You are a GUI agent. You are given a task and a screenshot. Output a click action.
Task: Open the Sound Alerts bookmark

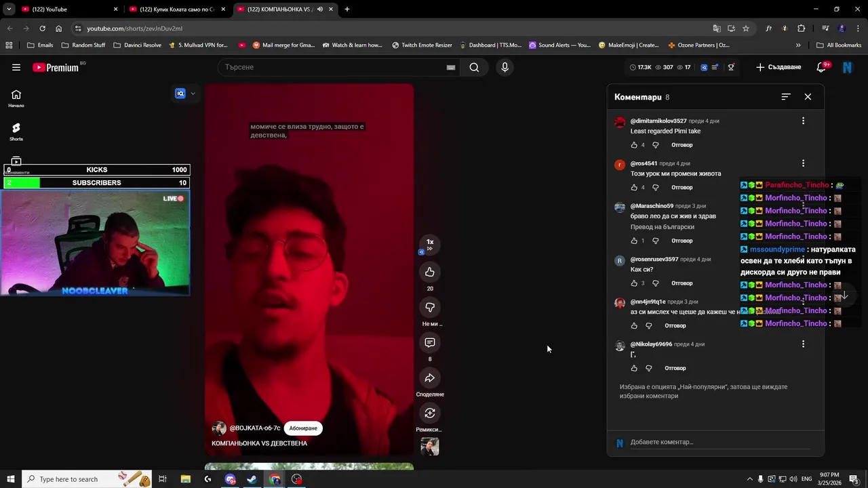[559, 45]
